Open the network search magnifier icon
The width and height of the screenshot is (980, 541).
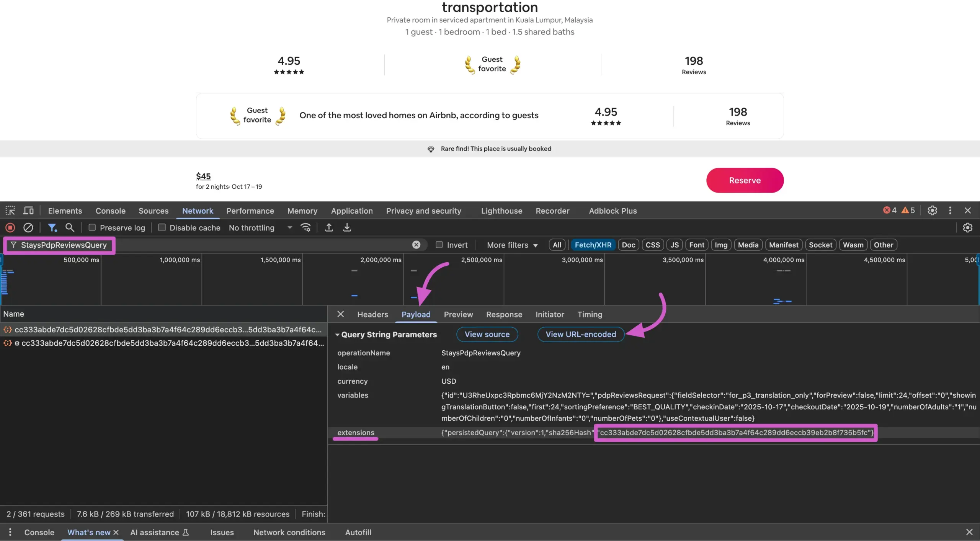tap(70, 227)
